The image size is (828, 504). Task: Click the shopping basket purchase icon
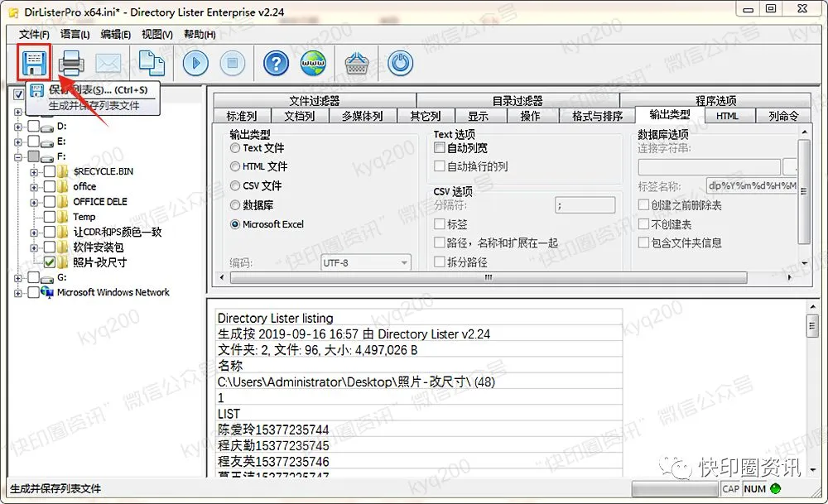(357, 64)
